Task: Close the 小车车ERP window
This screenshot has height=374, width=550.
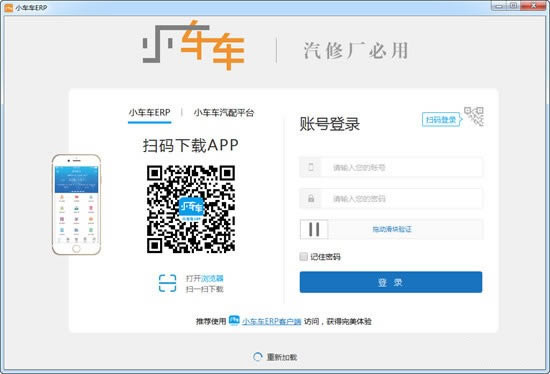Action: coord(534,6)
